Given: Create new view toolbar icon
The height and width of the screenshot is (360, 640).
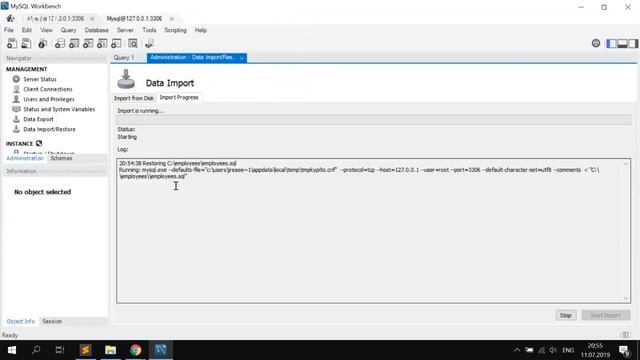Looking at the screenshot, I should point(88,43).
